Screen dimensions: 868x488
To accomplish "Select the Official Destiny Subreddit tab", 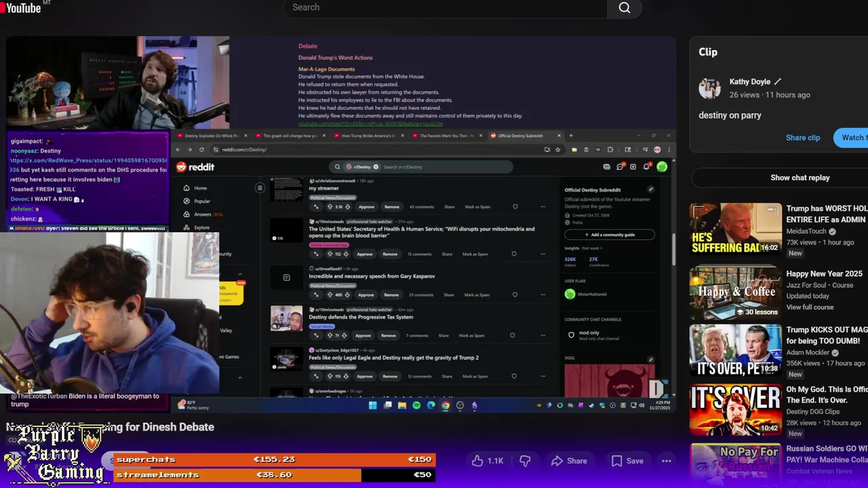I will pos(526,136).
